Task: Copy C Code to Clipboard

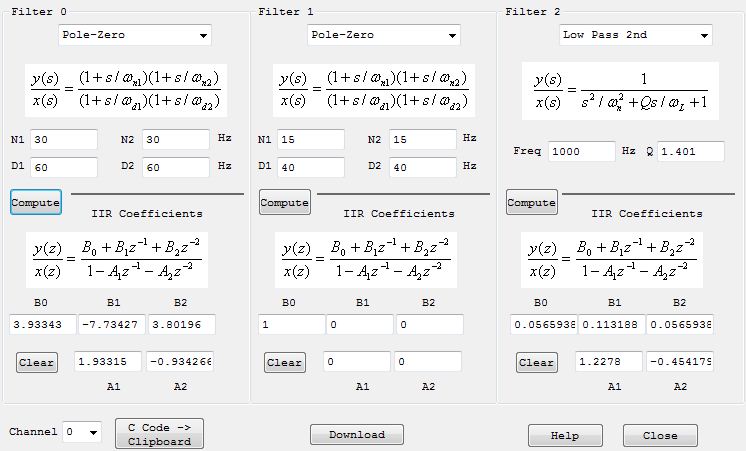Action: [x=159, y=433]
